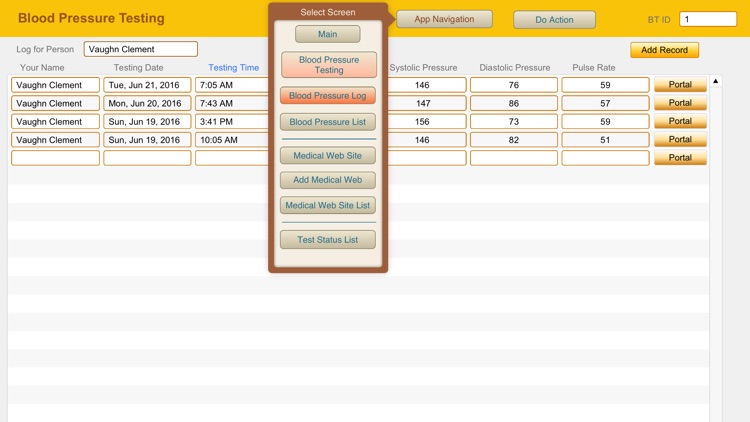The image size is (750, 422).
Task: Open Portal for Jun 21 7:05 AM record
Action: tap(680, 85)
